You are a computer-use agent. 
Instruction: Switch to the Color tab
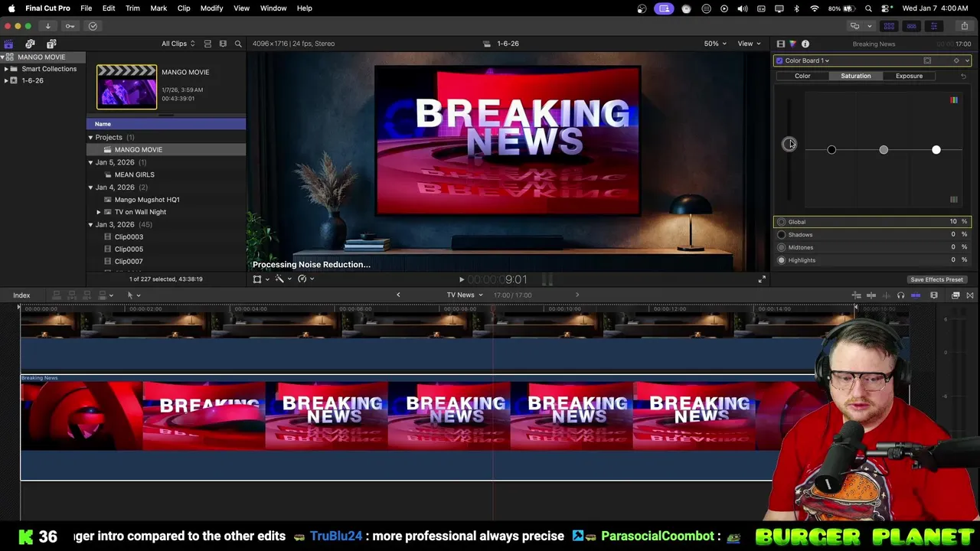802,76
